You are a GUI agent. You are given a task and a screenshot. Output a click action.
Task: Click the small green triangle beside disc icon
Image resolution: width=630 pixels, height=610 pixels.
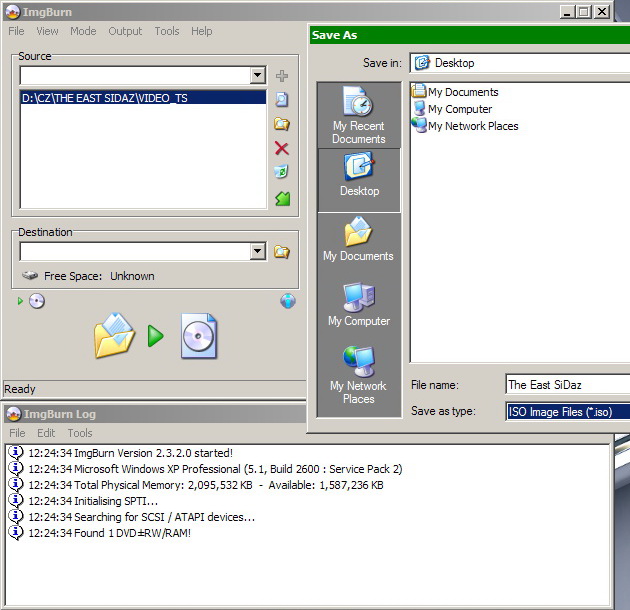20,301
